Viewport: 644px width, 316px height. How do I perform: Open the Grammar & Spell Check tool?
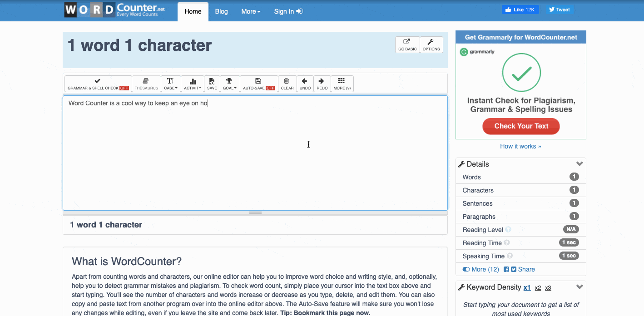coord(98,84)
